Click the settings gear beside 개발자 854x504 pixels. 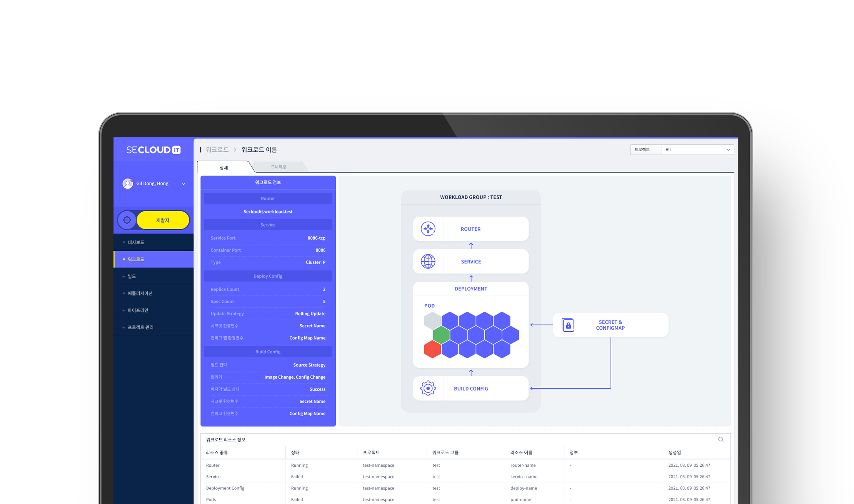pyautogui.click(x=127, y=220)
